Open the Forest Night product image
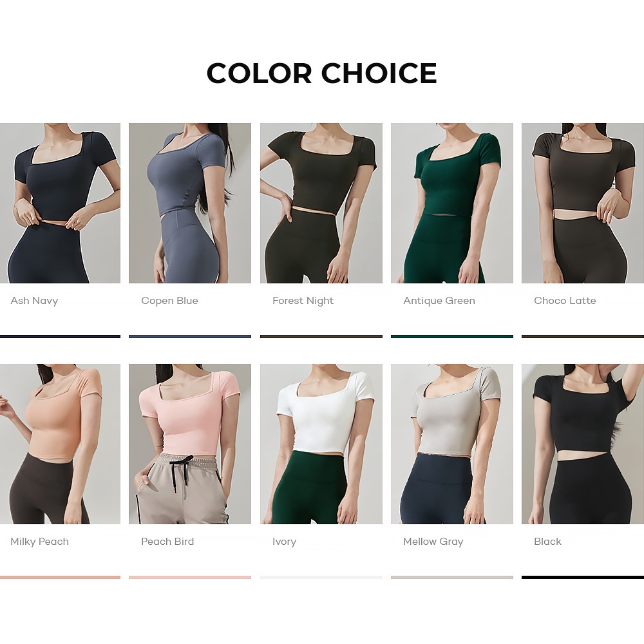This screenshot has height=644, width=644. (x=321, y=203)
